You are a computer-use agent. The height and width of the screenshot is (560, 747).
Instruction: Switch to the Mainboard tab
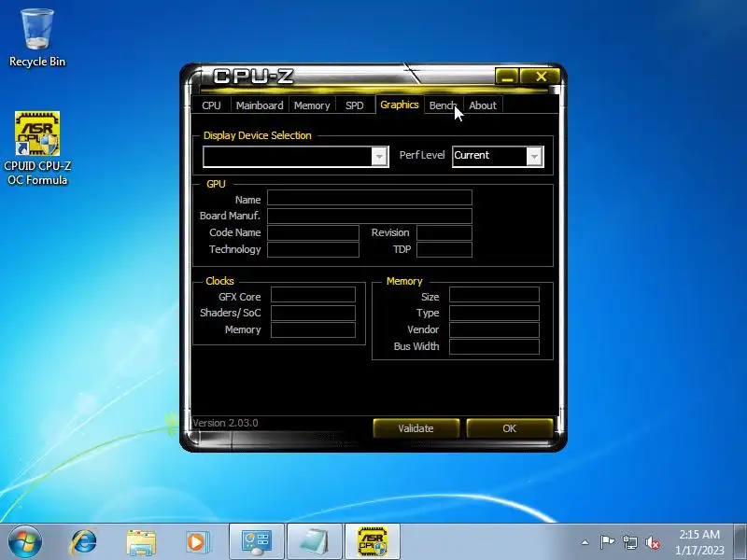coord(260,105)
